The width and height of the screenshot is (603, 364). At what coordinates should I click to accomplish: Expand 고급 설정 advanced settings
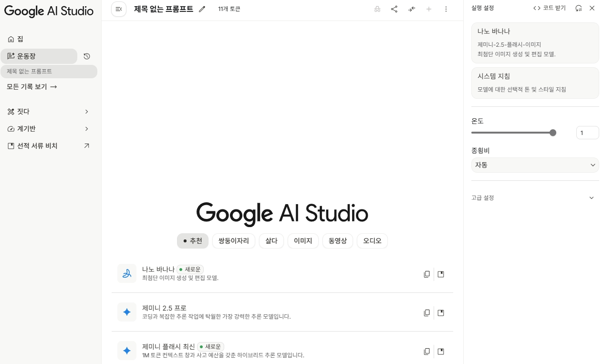(x=535, y=198)
